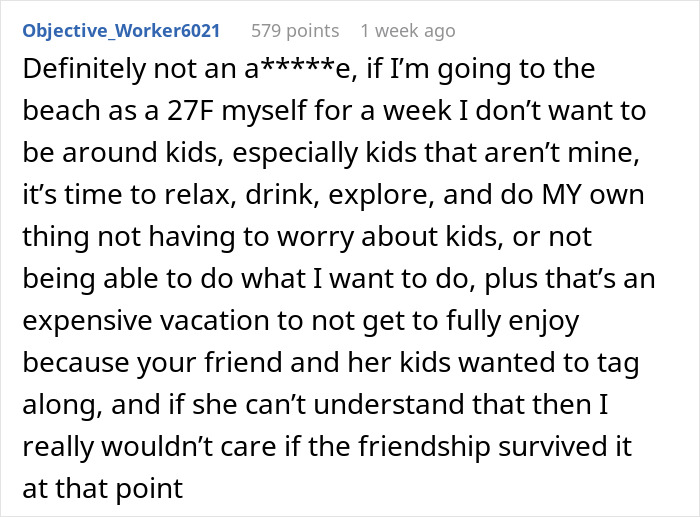This screenshot has width=700, height=517.
Task: Click the word 'especially' in the comment
Action: coord(295,153)
